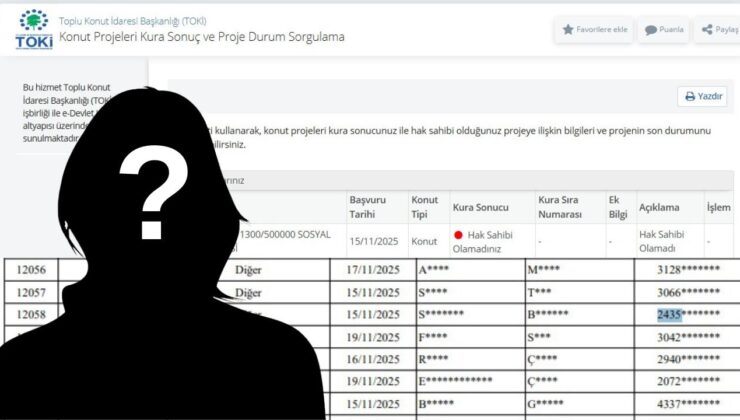Click the TOKİ logo icon
This screenshot has height=420, width=740.
coord(33,28)
